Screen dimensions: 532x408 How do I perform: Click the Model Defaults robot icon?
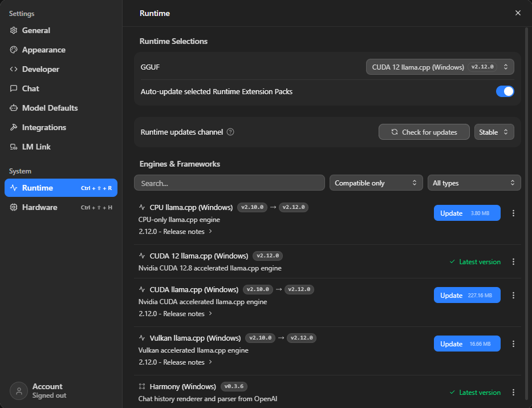click(x=14, y=108)
